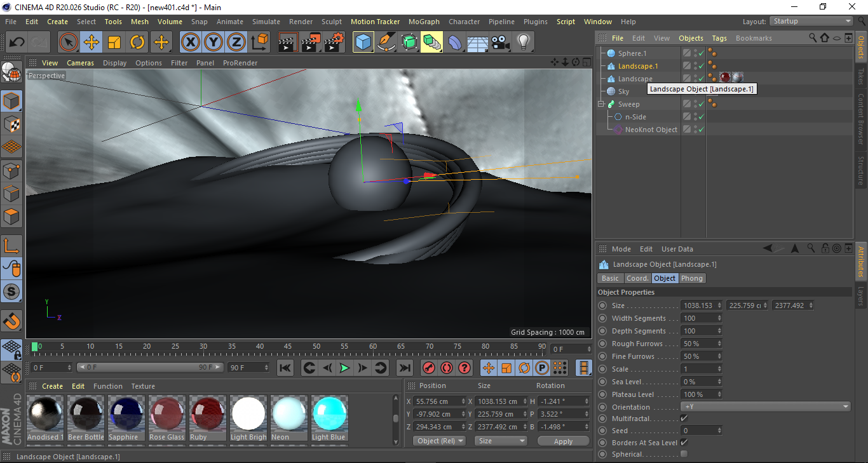The height and width of the screenshot is (463, 868).
Task: Toggle the Z axis lock
Action: [x=236, y=43]
